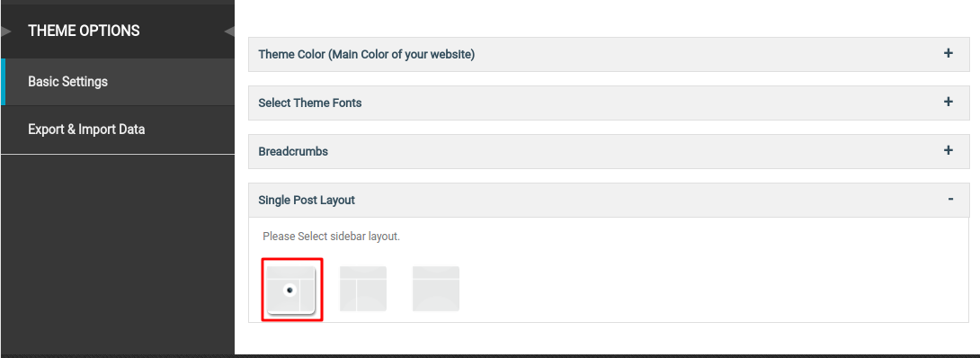This screenshot has width=980, height=358.
Task: Click the THEME OPTIONS header title
Action: (x=84, y=31)
